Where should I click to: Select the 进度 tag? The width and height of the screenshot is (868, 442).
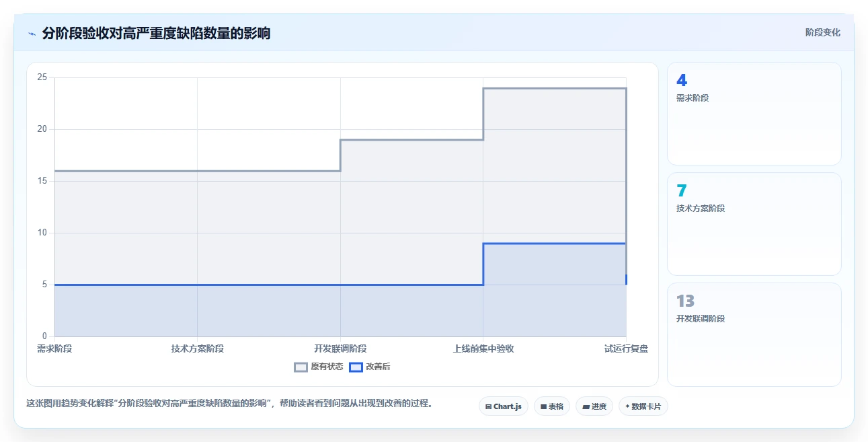pyautogui.click(x=594, y=406)
